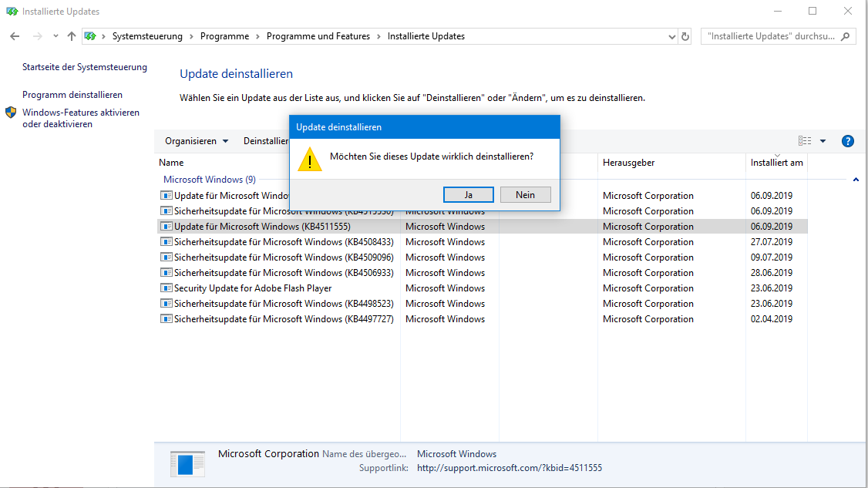Expand the address bar history dropdown

coord(671,36)
